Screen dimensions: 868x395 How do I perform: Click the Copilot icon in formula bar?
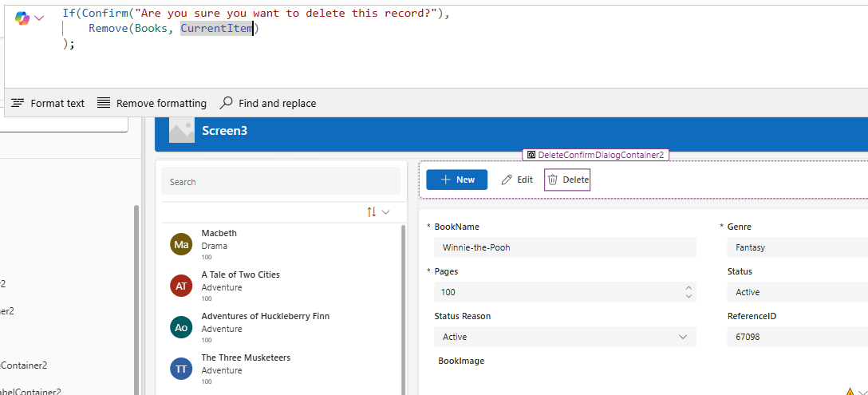pos(22,18)
